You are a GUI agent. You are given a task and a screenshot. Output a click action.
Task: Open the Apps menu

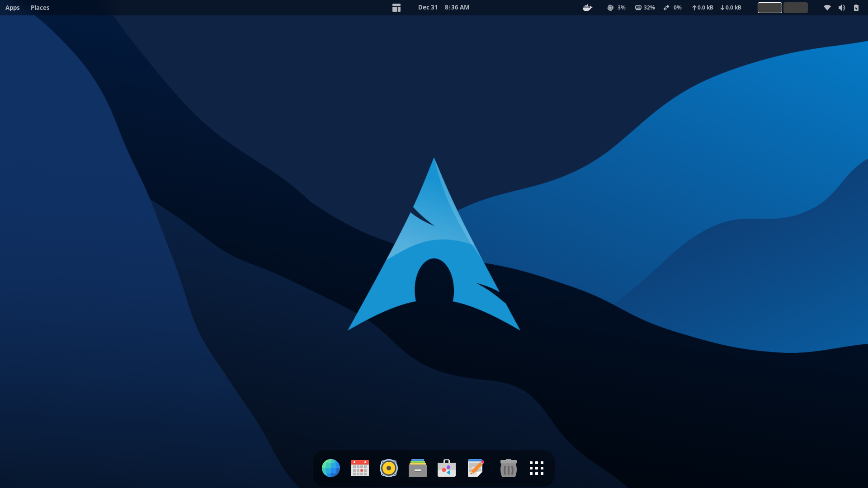click(x=13, y=8)
